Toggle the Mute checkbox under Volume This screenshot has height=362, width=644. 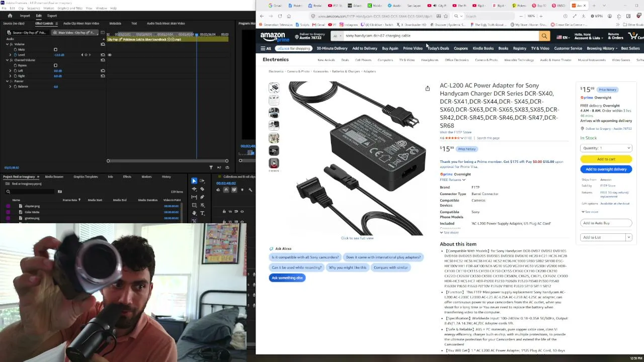[55, 50]
